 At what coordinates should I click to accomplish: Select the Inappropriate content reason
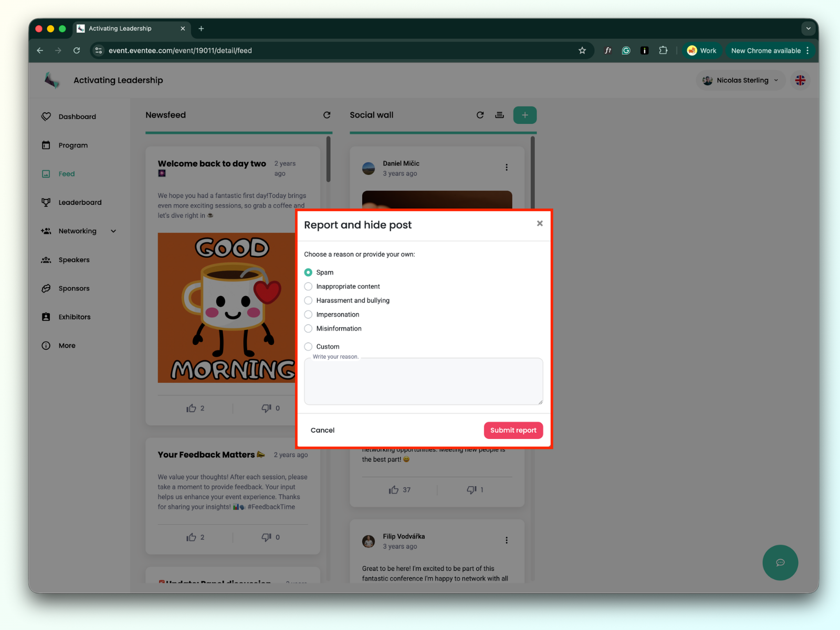[x=308, y=287]
